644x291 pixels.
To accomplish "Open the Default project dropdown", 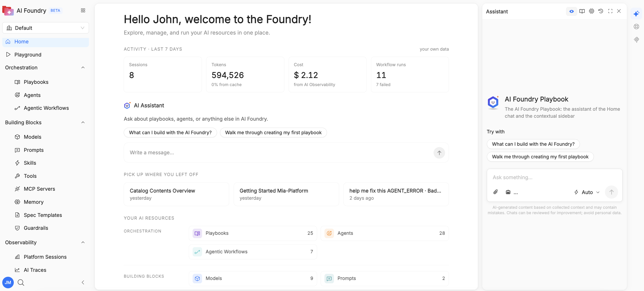I will coord(46,28).
